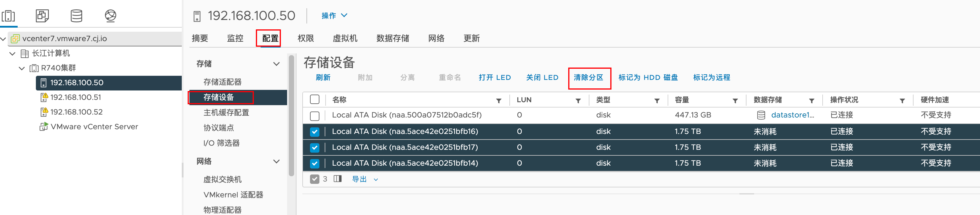Open the 操作 actions dropdown
Image resolution: width=980 pixels, height=215 pixels.
[334, 16]
